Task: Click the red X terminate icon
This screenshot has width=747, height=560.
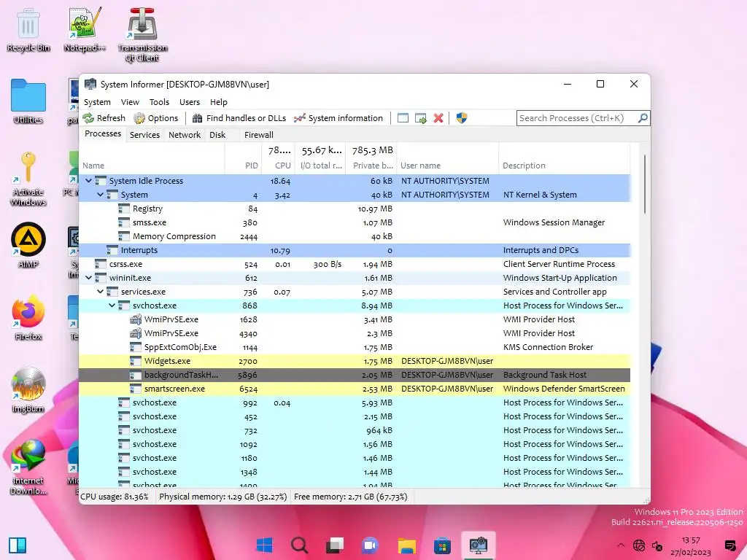Action: 438,118
